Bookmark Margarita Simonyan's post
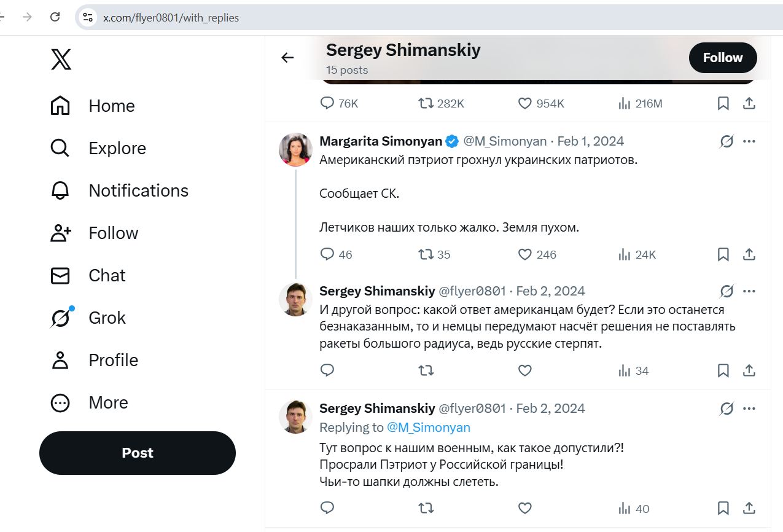Screen dimensions: 783x532 (723, 254)
